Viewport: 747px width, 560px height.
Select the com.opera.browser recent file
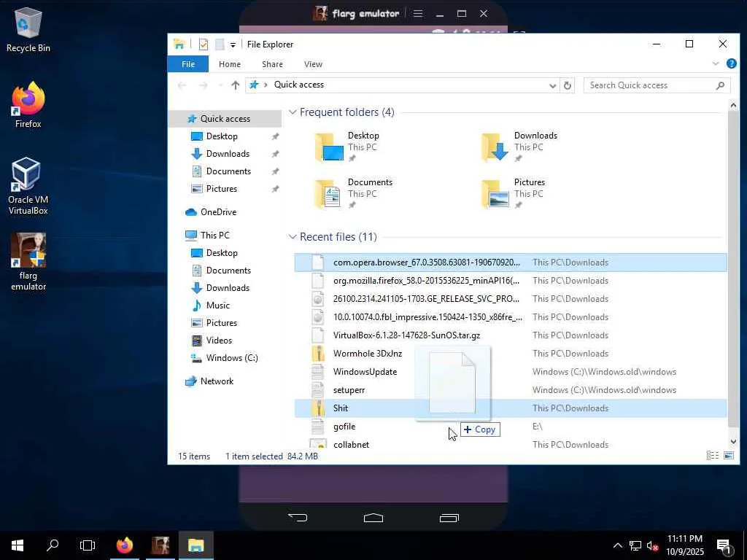point(511,262)
